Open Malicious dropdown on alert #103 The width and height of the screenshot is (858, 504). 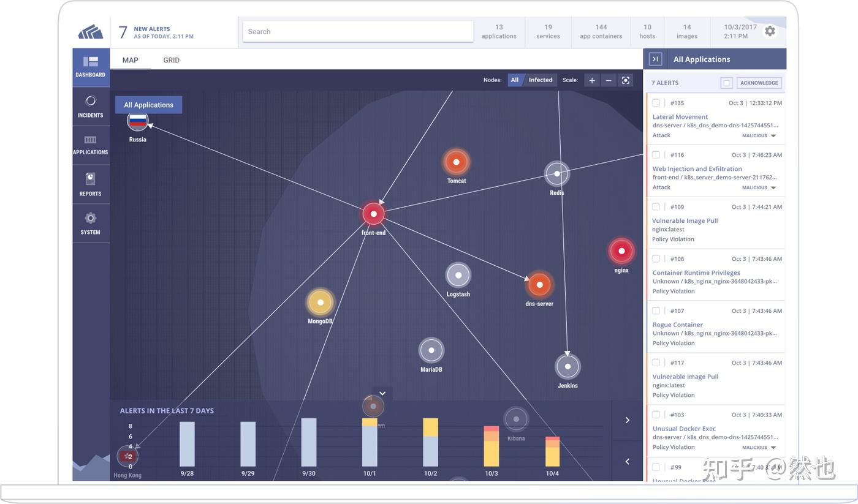point(759,448)
